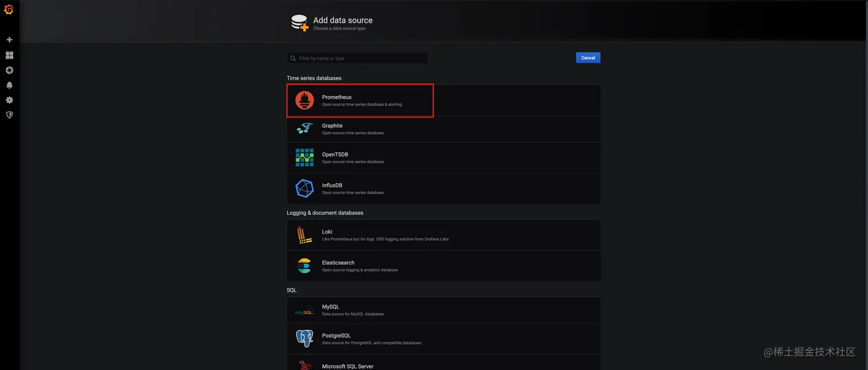Image resolution: width=868 pixels, height=370 pixels.
Task: Click Prometheus description mentioning alerting
Action: [362, 104]
